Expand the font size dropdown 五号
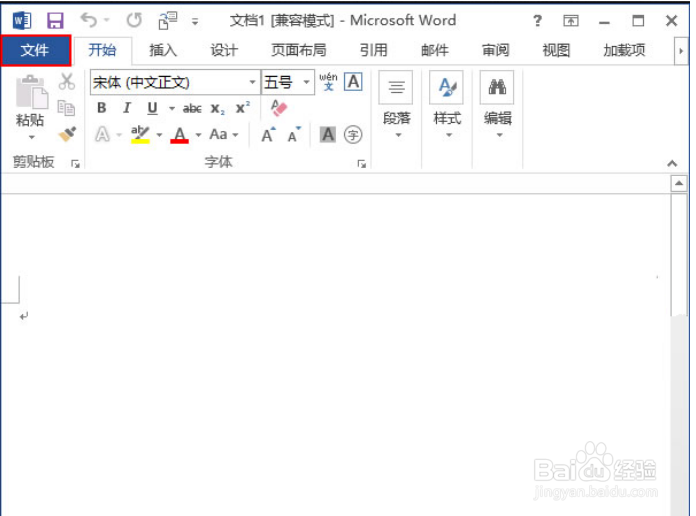The image size is (696, 516). pos(306,82)
